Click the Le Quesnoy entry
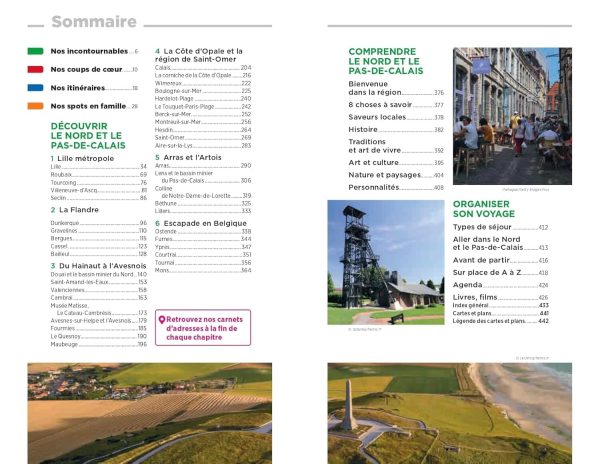 pos(99,336)
